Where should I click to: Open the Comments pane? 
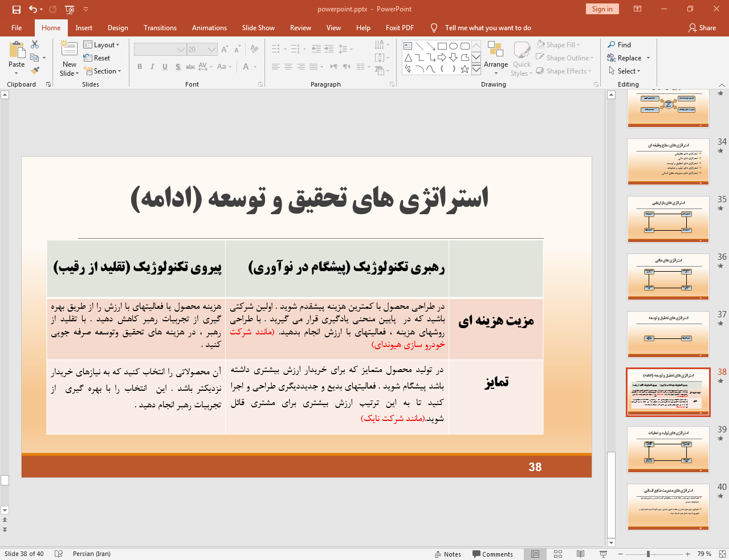pos(492,554)
